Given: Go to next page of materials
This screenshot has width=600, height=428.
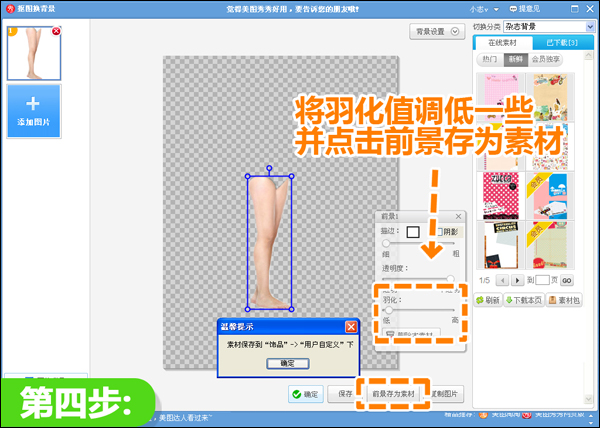Looking at the screenshot, I should (518, 281).
